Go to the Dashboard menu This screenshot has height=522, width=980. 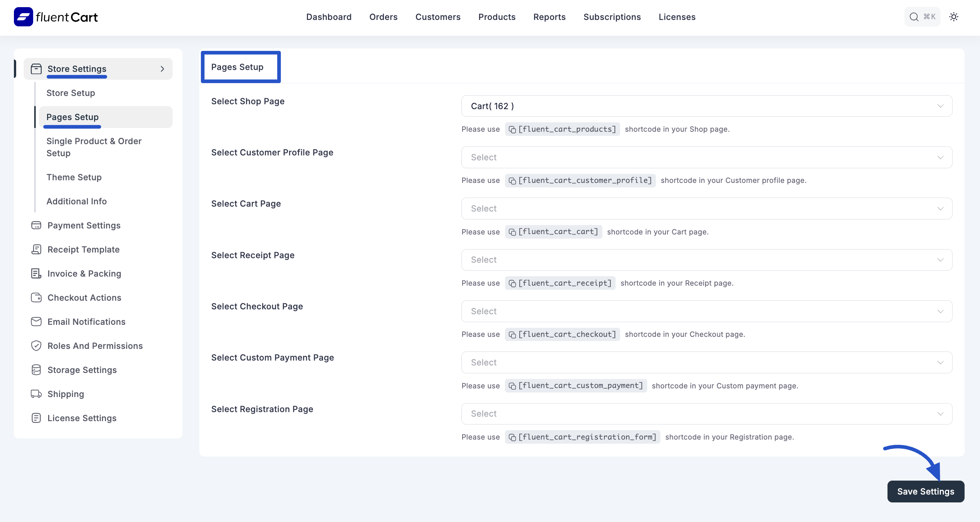tap(329, 17)
